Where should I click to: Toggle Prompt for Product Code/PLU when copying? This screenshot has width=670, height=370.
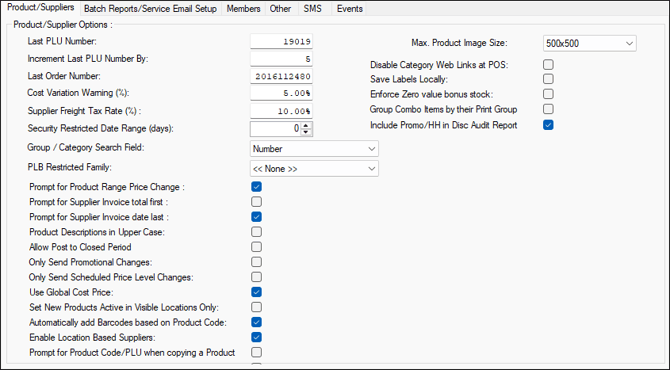[x=256, y=352]
